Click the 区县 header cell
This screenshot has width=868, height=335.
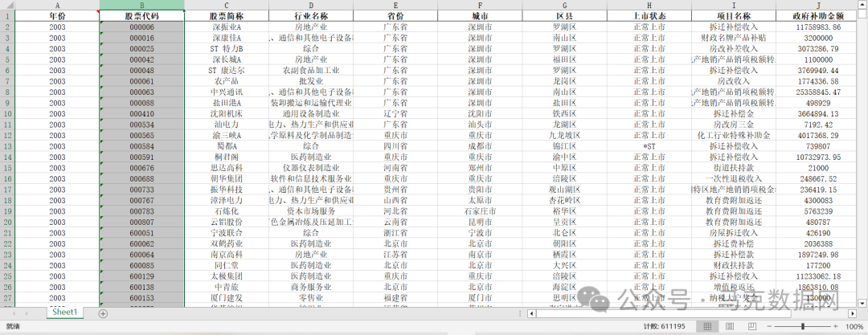click(565, 15)
